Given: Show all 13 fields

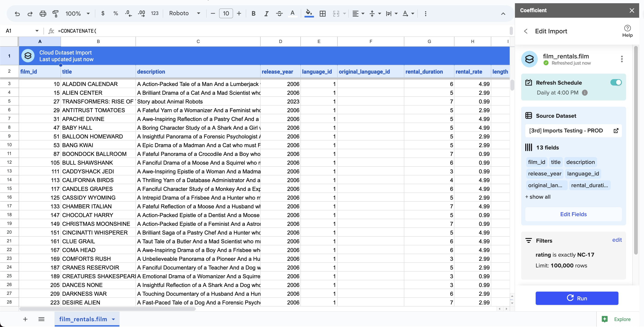Looking at the screenshot, I should point(538,197).
